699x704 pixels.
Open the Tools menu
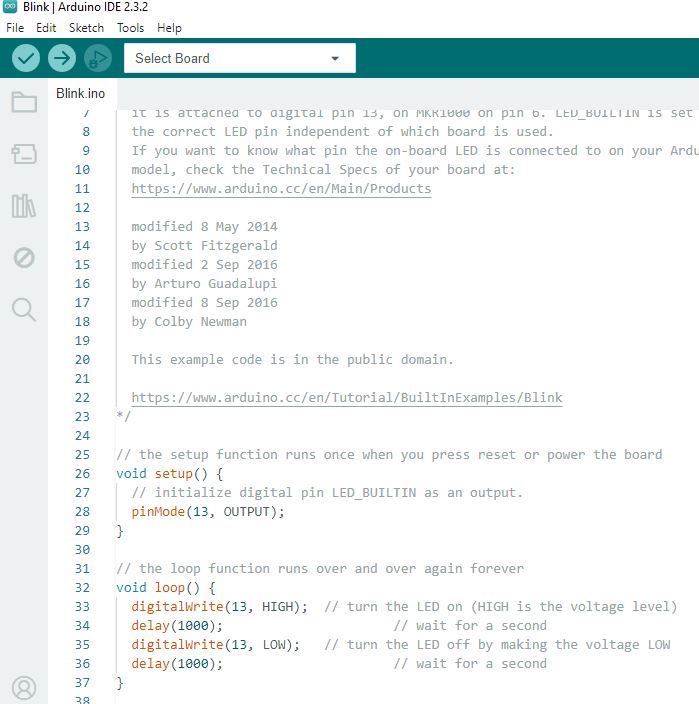131,28
